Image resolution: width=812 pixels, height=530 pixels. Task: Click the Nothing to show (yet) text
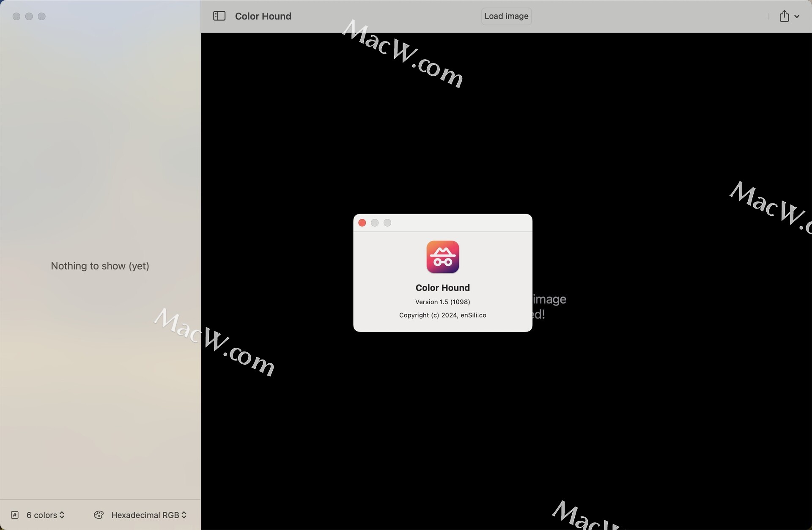[x=100, y=266]
